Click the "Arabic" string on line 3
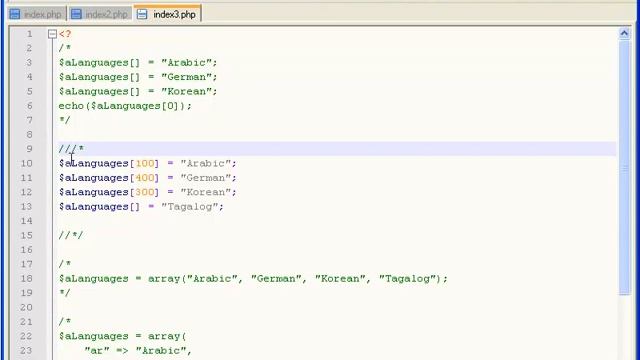The image size is (640, 360). click(x=187, y=63)
